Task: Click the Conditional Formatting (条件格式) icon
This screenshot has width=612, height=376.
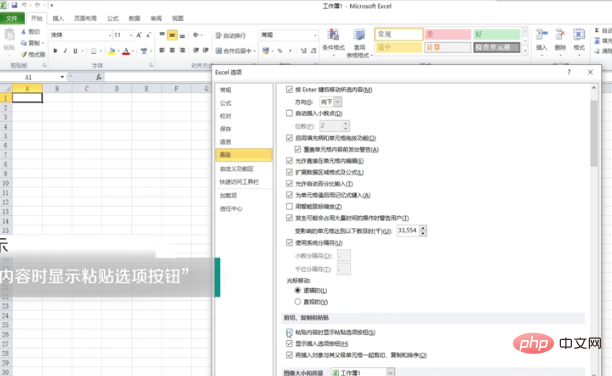Action: point(333,35)
